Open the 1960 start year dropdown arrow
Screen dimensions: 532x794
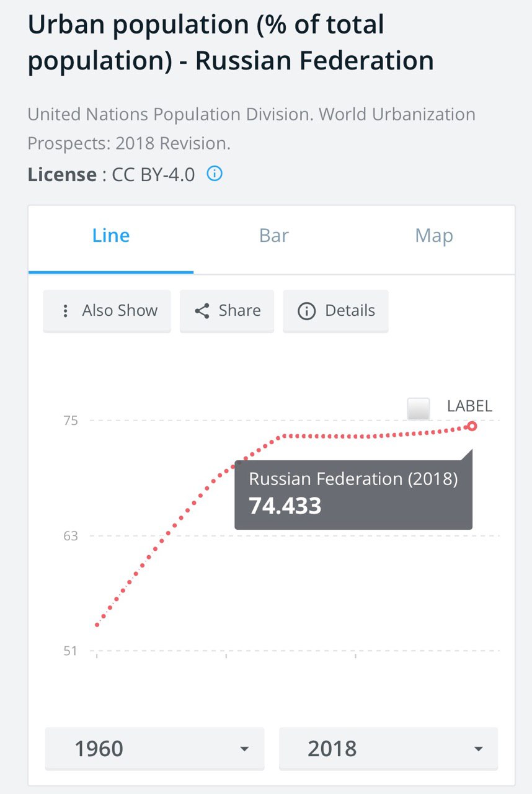click(x=244, y=749)
